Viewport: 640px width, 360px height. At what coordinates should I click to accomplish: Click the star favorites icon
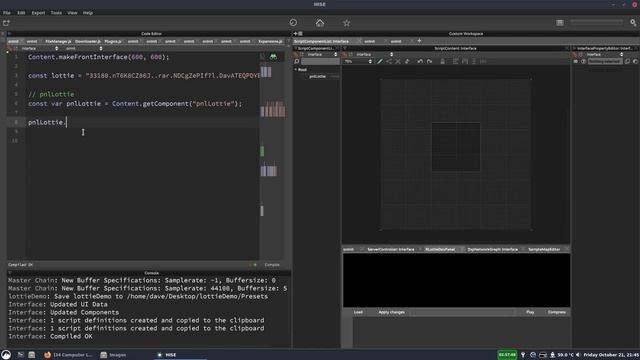[x=347, y=23]
